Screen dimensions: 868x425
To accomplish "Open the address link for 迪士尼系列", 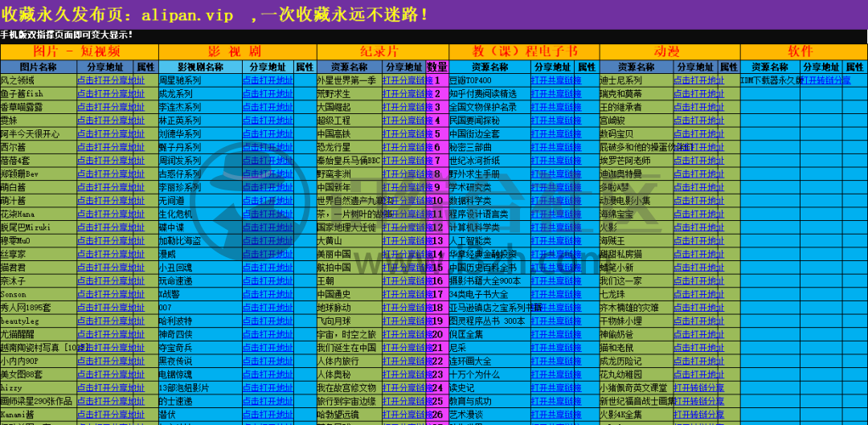I will (x=698, y=80).
